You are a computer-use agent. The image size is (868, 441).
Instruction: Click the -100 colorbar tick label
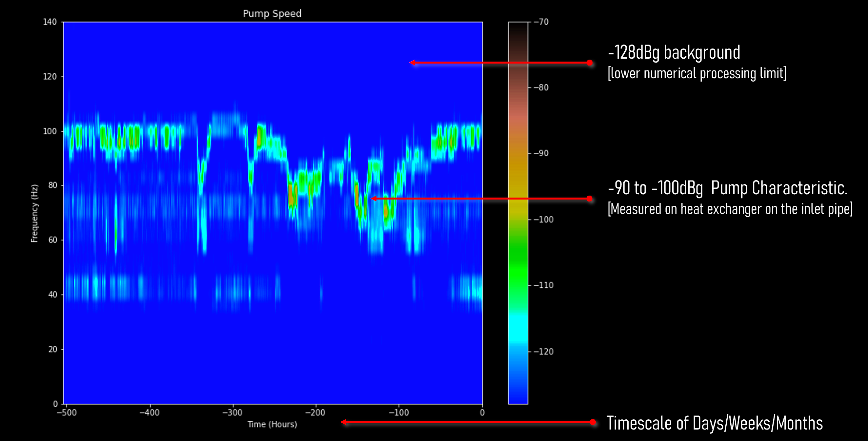tap(544, 220)
